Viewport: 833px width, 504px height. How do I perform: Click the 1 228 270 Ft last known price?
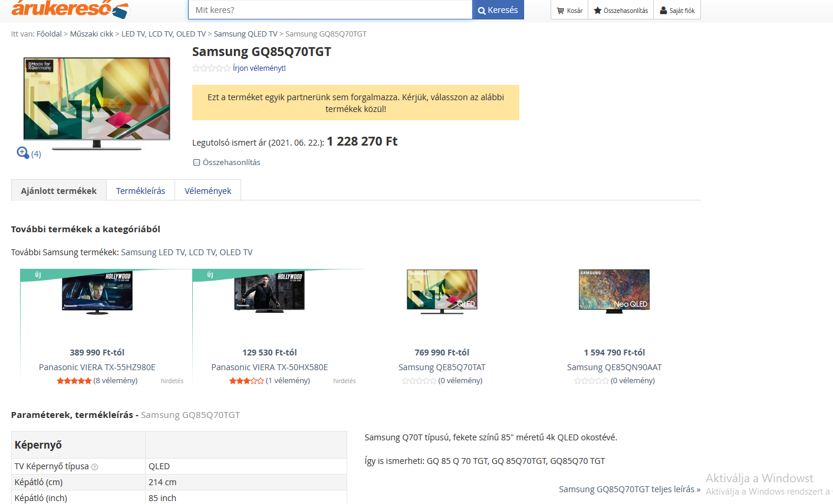(363, 141)
